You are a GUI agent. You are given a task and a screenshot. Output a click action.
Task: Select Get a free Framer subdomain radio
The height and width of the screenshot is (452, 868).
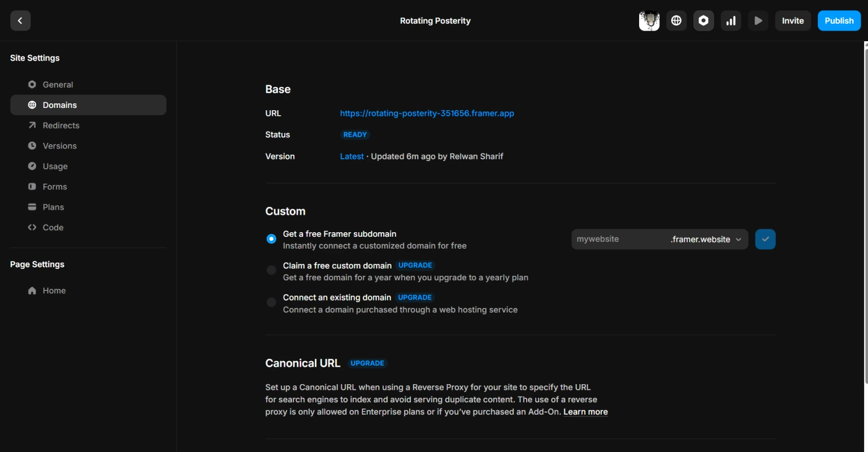[x=271, y=239]
